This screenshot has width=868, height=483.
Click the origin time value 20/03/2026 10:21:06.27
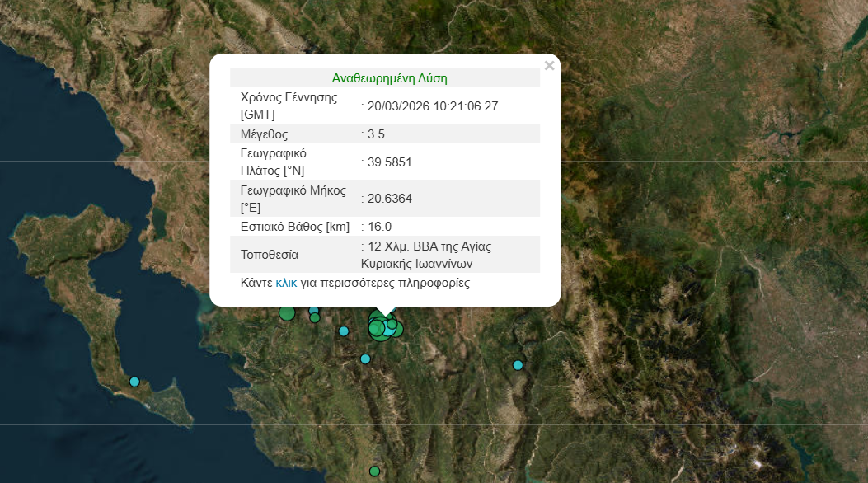(x=432, y=106)
